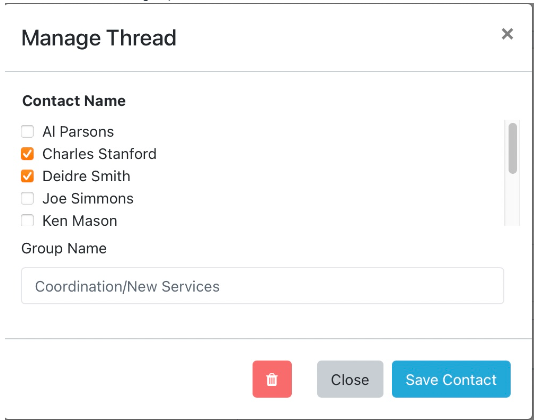Viewport: 534px width, 420px height.
Task: Uncheck the Deidre Smith checkbox
Action: [27, 176]
